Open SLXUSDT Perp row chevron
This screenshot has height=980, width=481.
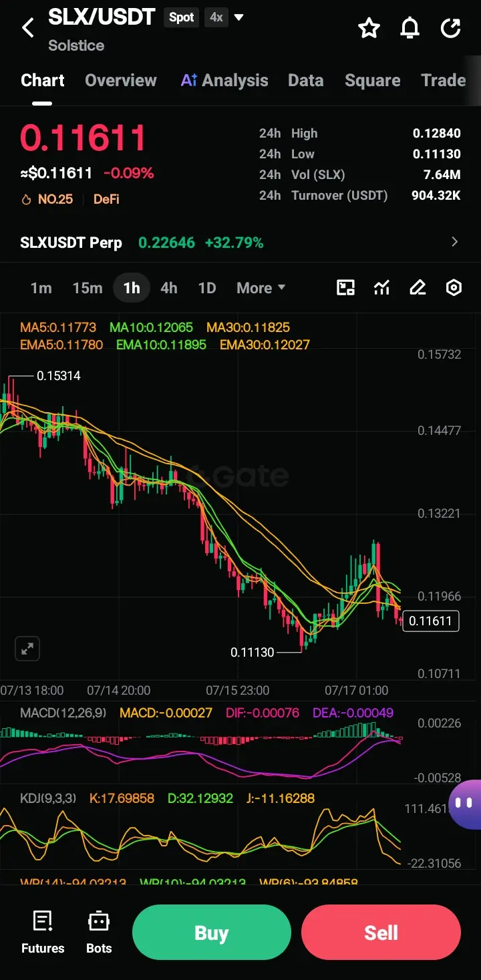[455, 242]
